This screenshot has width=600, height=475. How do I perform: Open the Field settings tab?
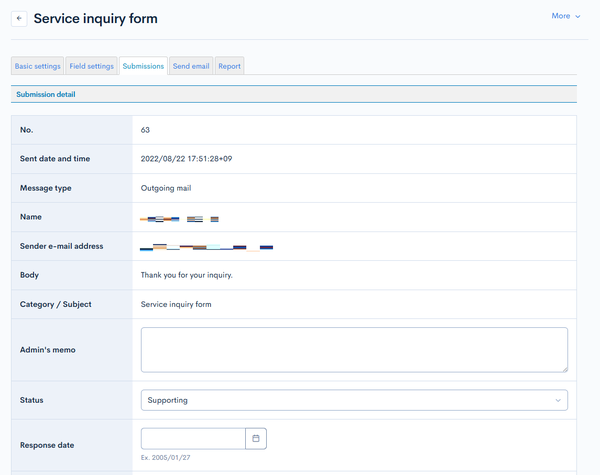91,66
